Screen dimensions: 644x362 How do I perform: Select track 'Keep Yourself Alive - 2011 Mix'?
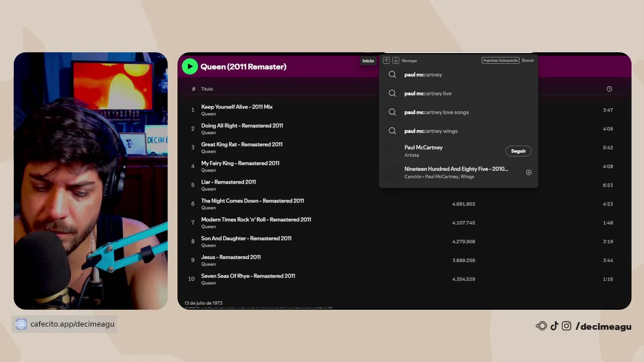click(x=237, y=107)
